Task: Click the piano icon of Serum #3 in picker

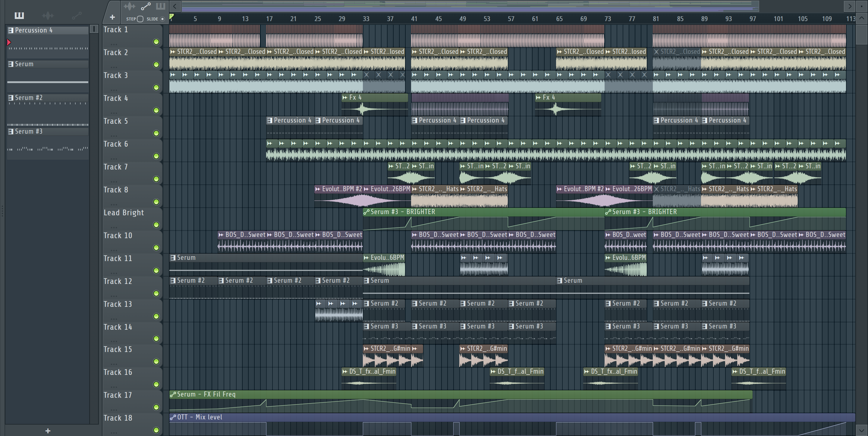Action: pyautogui.click(x=11, y=131)
